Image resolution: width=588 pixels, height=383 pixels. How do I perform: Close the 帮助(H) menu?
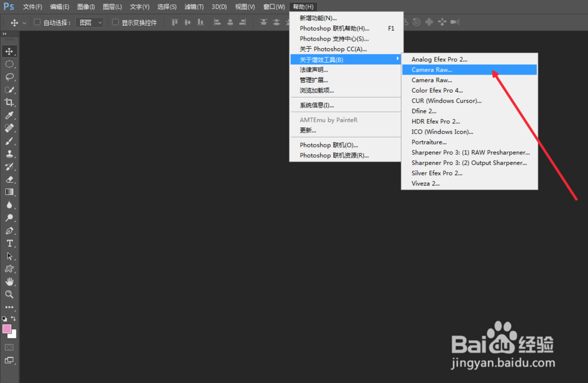[x=303, y=6]
